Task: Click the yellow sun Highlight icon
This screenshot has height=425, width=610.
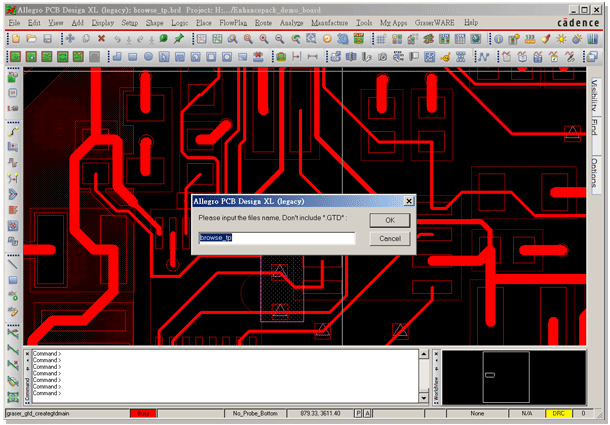Action: 561,39
